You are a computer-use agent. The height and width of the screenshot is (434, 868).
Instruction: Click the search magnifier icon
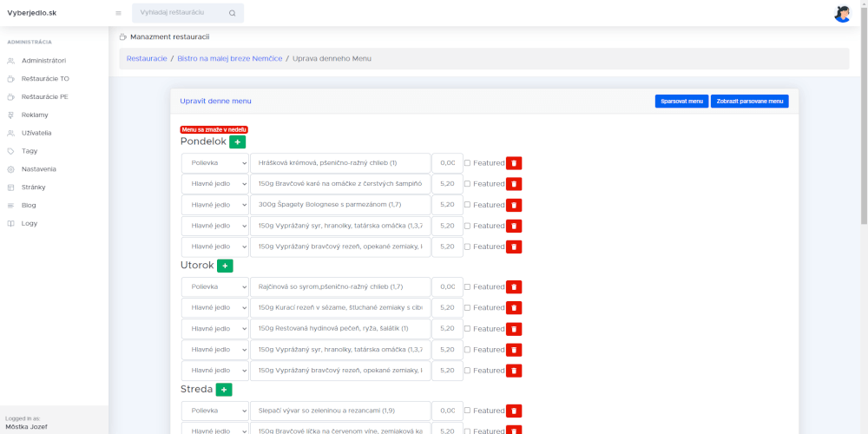click(x=232, y=13)
